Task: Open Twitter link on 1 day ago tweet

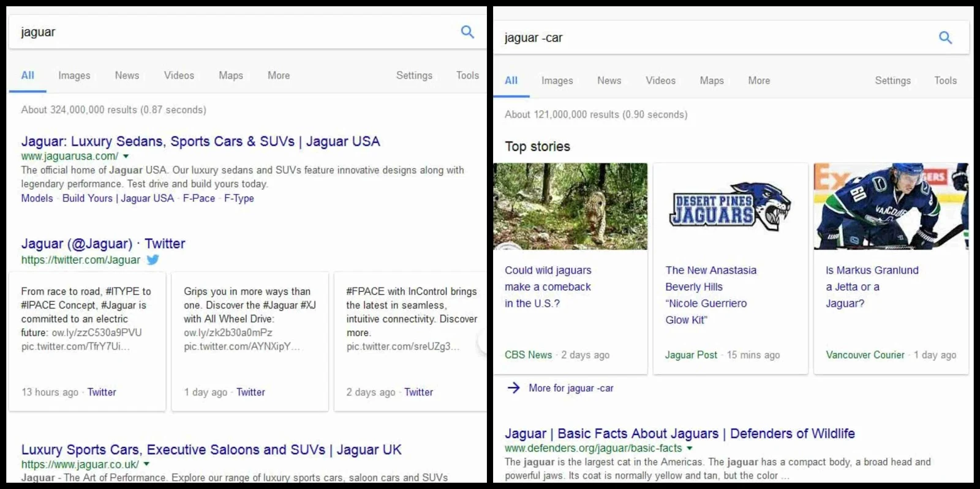Action: (251, 392)
